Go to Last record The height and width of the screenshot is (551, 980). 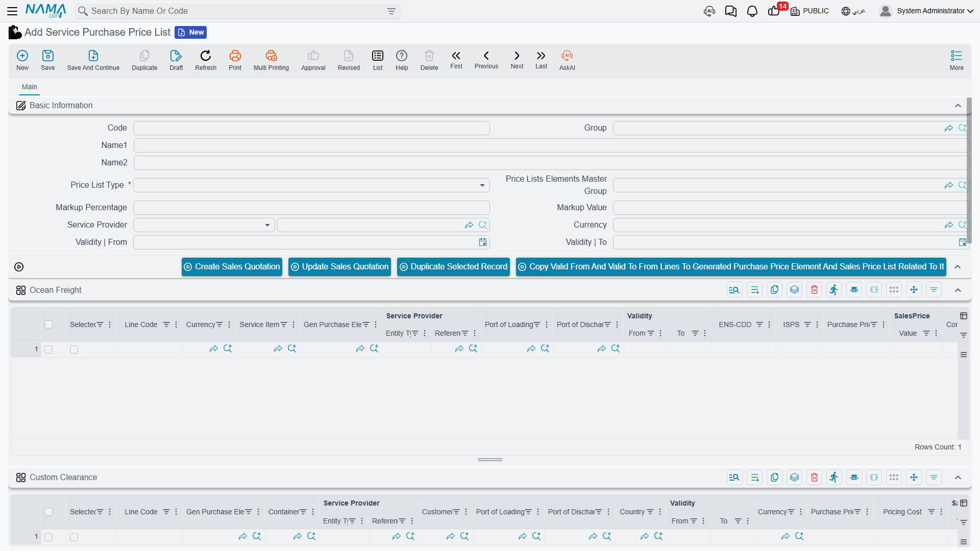[541, 60]
